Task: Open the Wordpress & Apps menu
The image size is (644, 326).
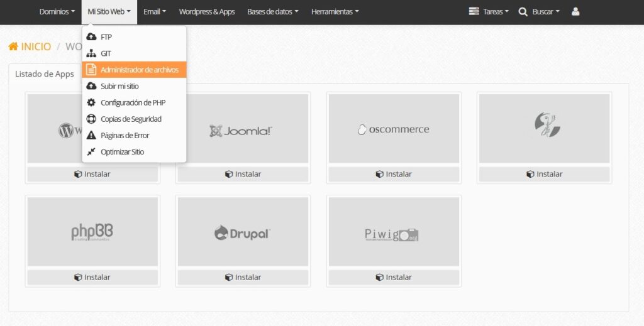Action: pyautogui.click(x=206, y=11)
